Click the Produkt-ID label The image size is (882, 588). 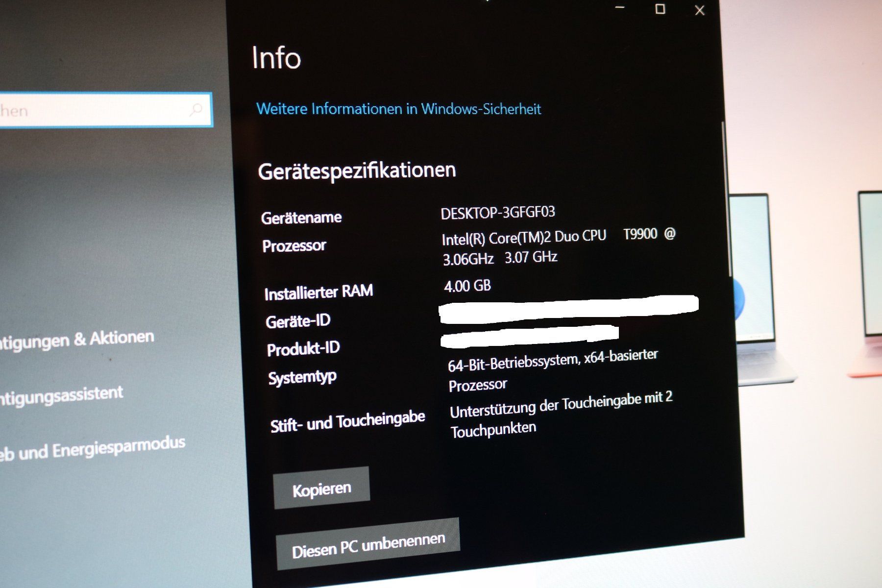pyautogui.click(x=303, y=349)
